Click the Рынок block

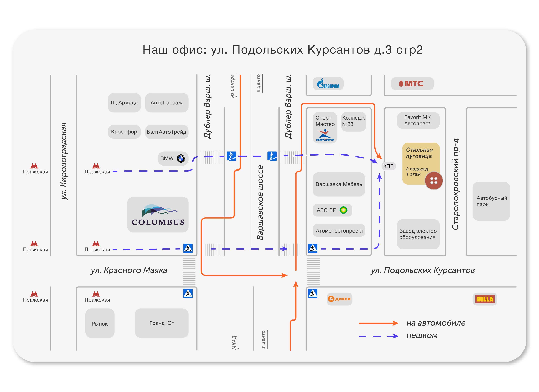pyautogui.click(x=100, y=323)
